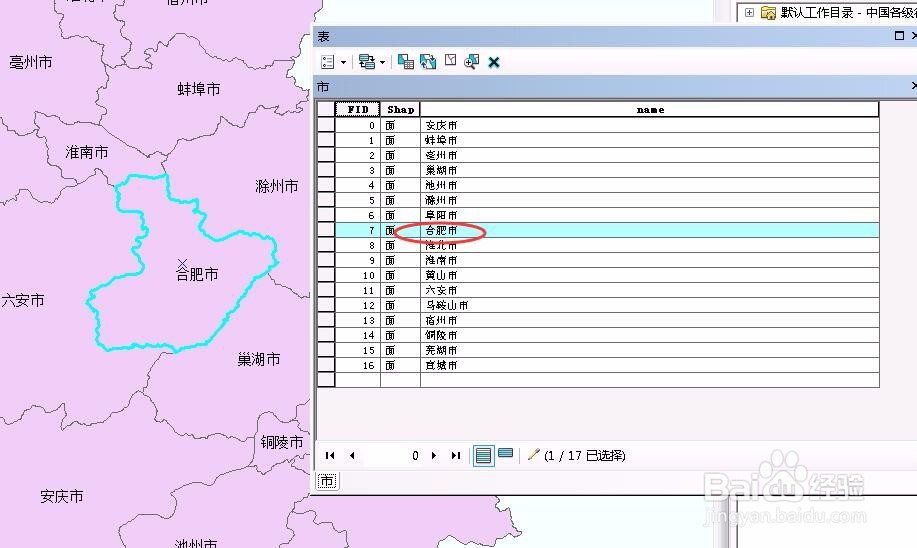The image size is (917, 548).
Task: Click the name column header
Action: pyautogui.click(x=650, y=109)
